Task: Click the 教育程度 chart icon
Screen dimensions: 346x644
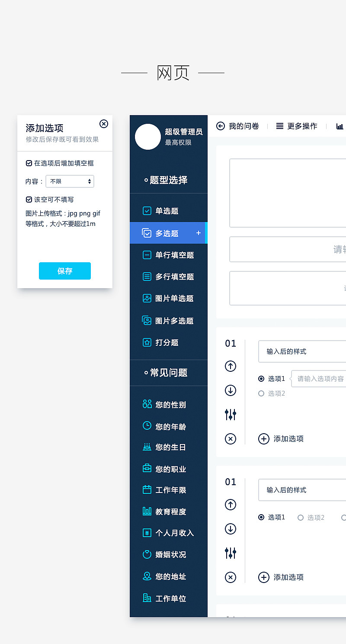Action: [147, 511]
